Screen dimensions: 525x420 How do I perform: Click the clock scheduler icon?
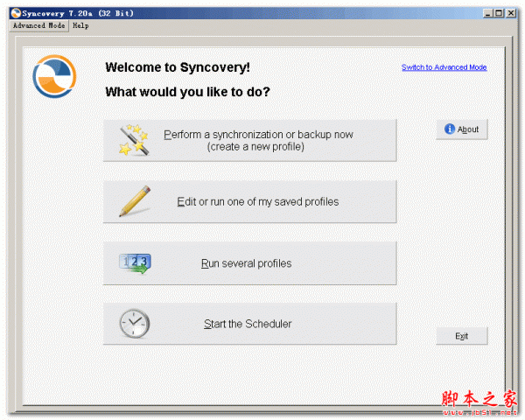pyautogui.click(x=135, y=324)
